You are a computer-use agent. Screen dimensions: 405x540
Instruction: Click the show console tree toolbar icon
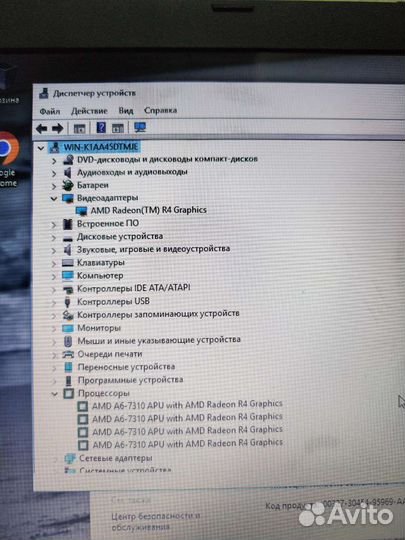click(80, 129)
